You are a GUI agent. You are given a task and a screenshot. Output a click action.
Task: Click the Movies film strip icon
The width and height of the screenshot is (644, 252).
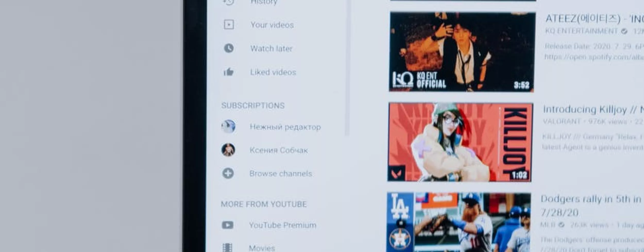point(227,247)
